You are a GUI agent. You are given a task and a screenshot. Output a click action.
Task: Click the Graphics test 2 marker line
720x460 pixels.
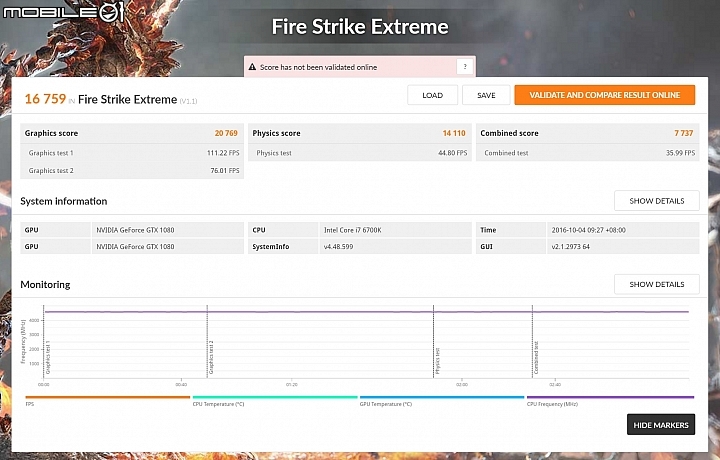point(207,342)
